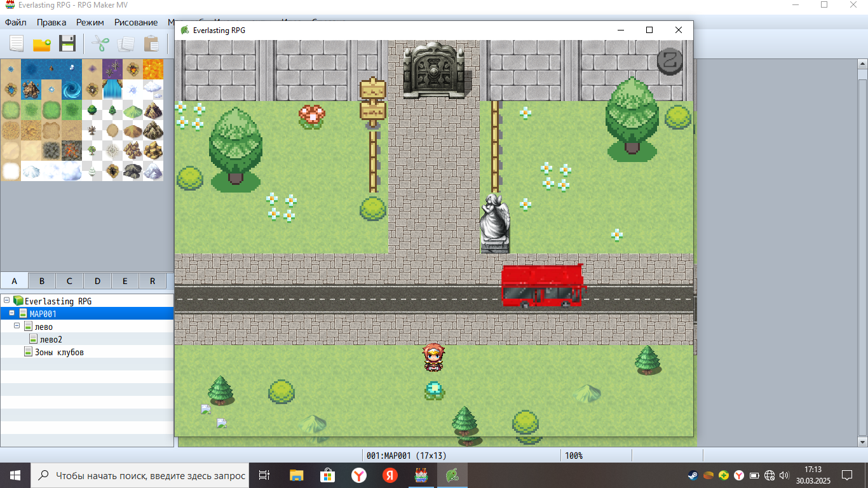The width and height of the screenshot is (868, 488).
Task: Cut using the scissors toolbar icon
Action: tap(100, 44)
